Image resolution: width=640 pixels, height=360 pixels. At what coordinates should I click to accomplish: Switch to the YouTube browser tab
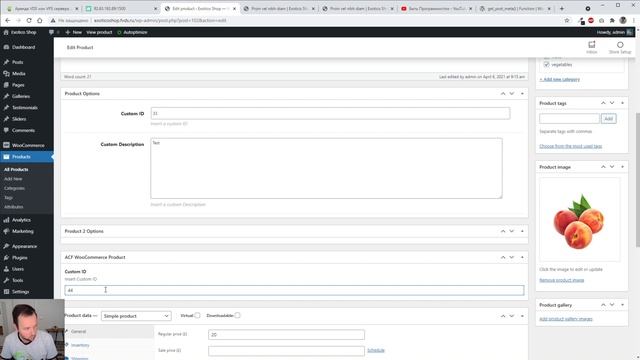[x=436, y=9]
